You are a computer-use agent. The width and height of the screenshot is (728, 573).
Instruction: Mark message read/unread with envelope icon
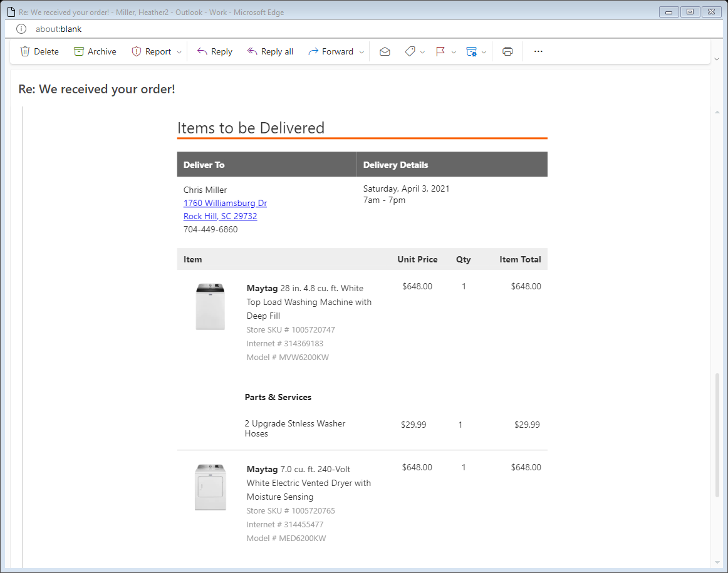coord(385,51)
